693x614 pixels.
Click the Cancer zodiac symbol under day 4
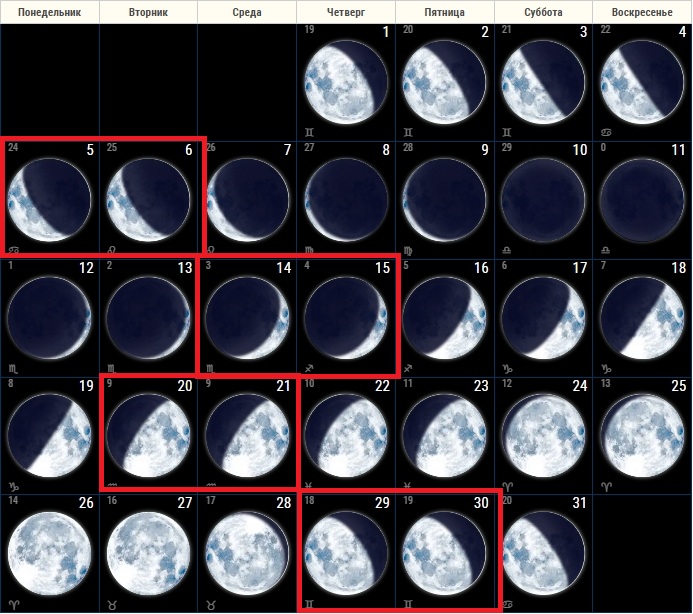(x=606, y=132)
